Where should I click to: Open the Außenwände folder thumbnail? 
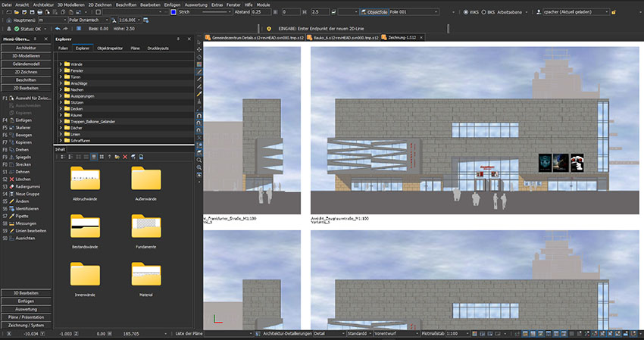[x=146, y=180]
